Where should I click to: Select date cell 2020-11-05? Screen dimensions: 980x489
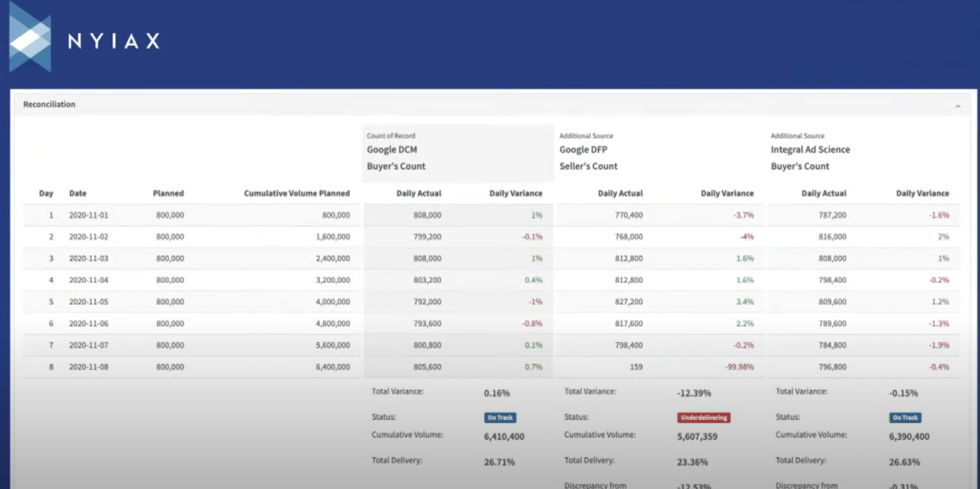click(x=88, y=302)
